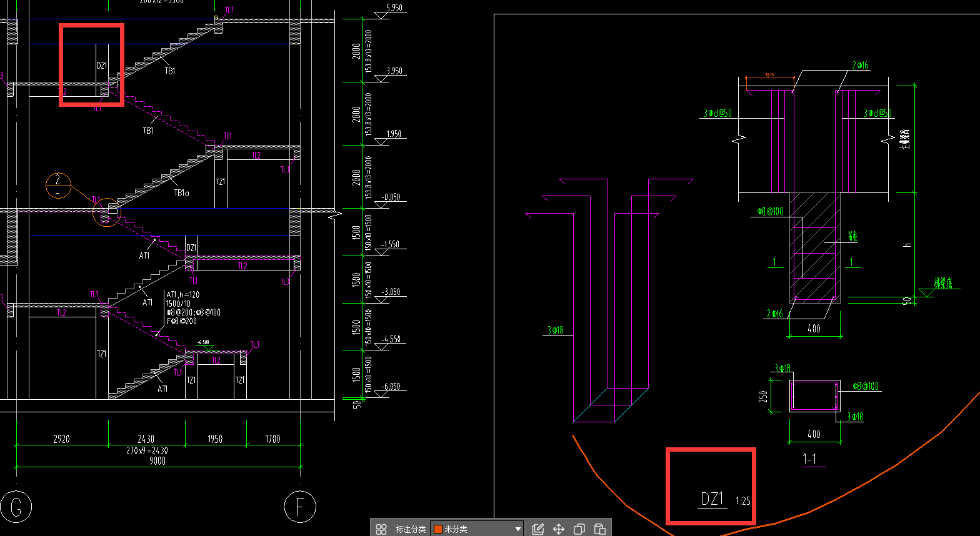Image resolution: width=980 pixels, height=536 pixels.
Task: Select the move annotation cross-arrows icon
Action: click(x=558, y=529)
